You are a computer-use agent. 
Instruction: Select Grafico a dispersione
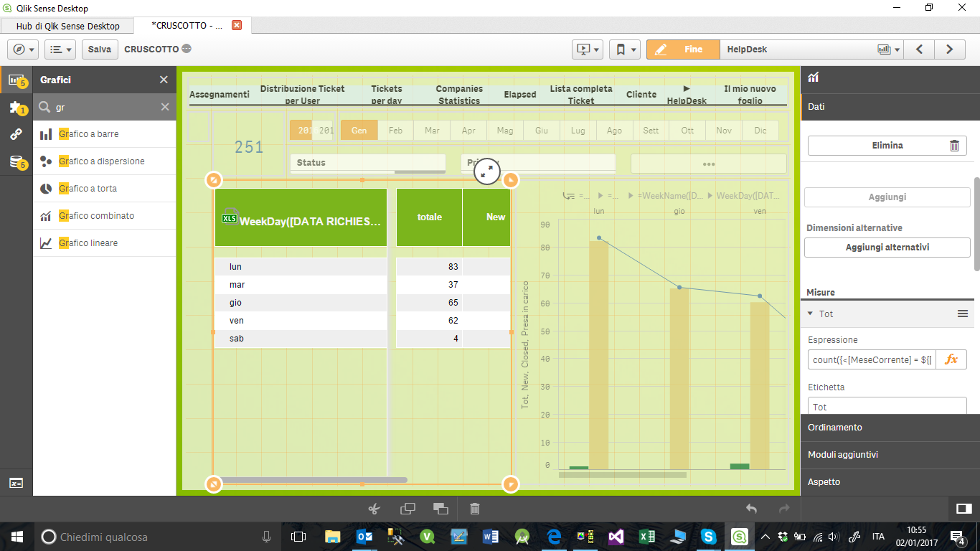(104, 161)
